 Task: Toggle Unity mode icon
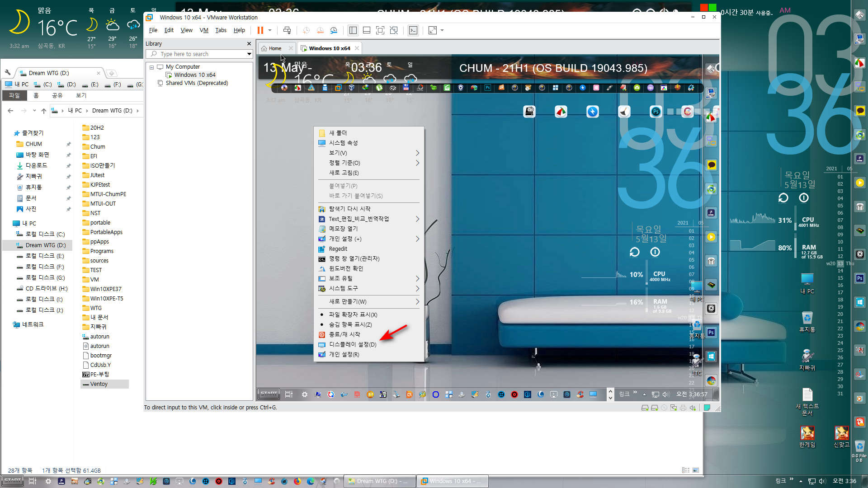(394, 30)
